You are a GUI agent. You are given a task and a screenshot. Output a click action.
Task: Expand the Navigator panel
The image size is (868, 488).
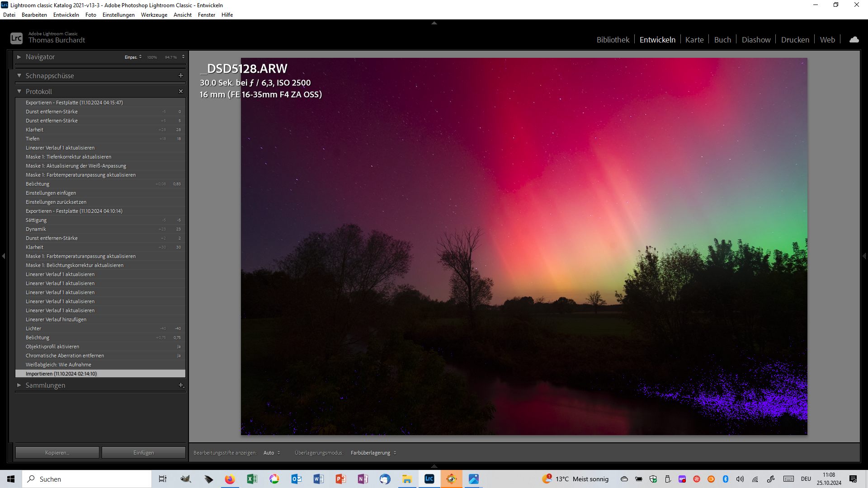[19, 57]
